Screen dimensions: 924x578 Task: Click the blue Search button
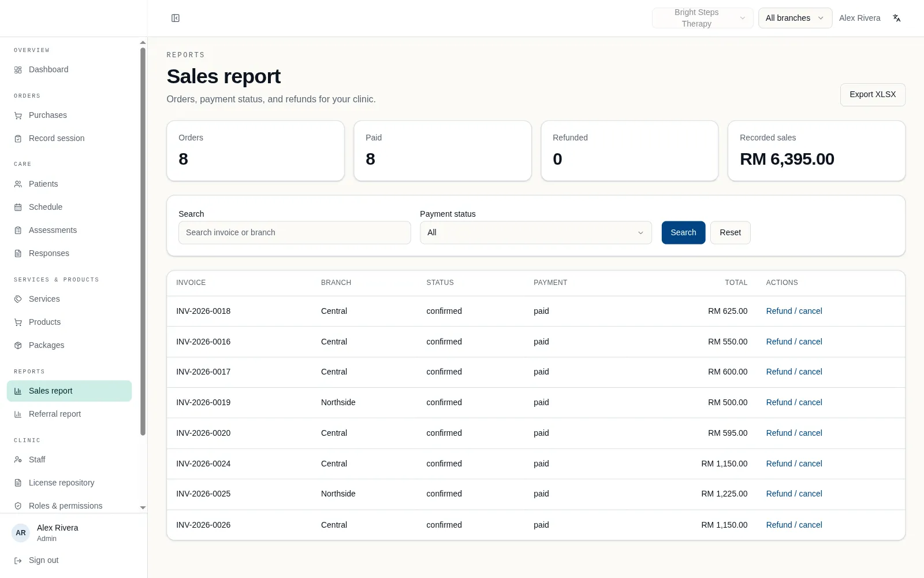click(x=683, y=232)
